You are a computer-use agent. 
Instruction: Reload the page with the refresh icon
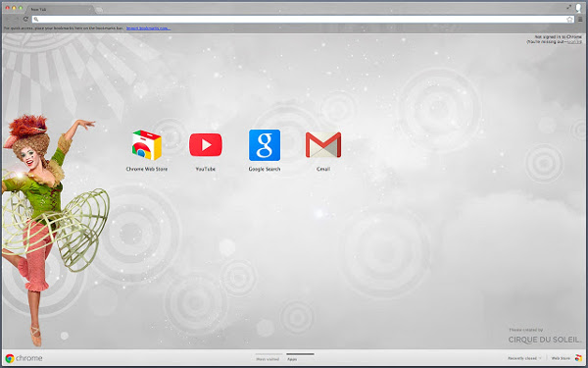click(x=25, y=19)
